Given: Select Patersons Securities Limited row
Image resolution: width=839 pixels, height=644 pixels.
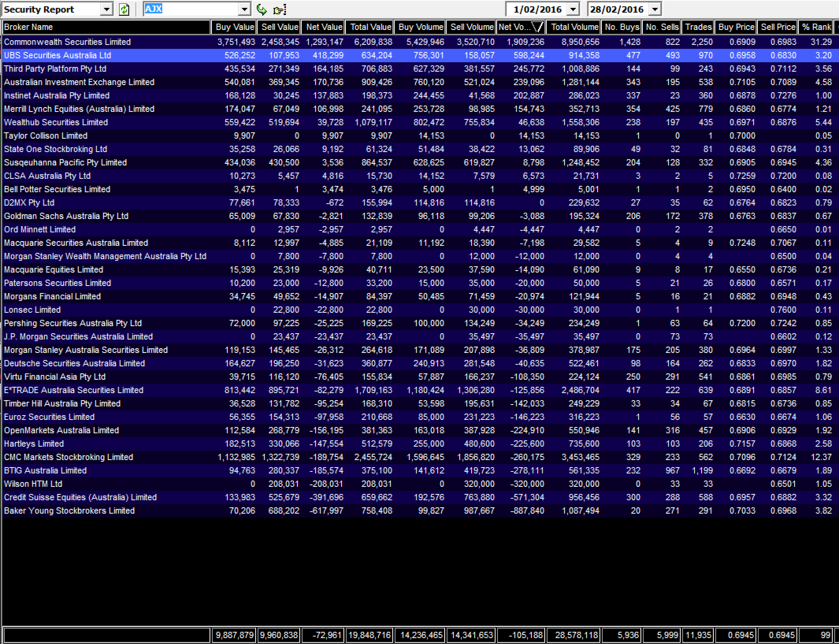Looking at the screenshot, I should click(x=420, y=283).
